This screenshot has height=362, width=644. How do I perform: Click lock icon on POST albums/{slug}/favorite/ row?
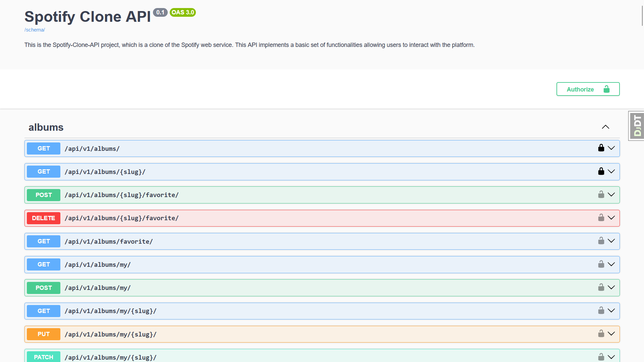pyautogui.click(x=601, y=194)
